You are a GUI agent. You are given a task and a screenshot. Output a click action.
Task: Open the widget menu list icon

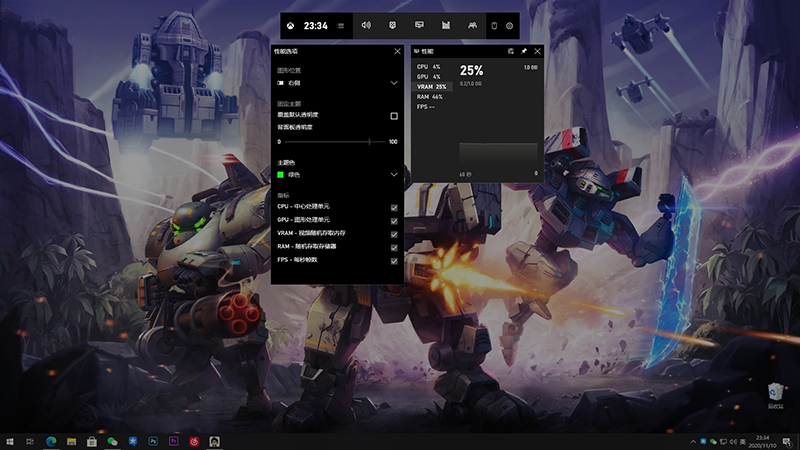coord(341,26)
